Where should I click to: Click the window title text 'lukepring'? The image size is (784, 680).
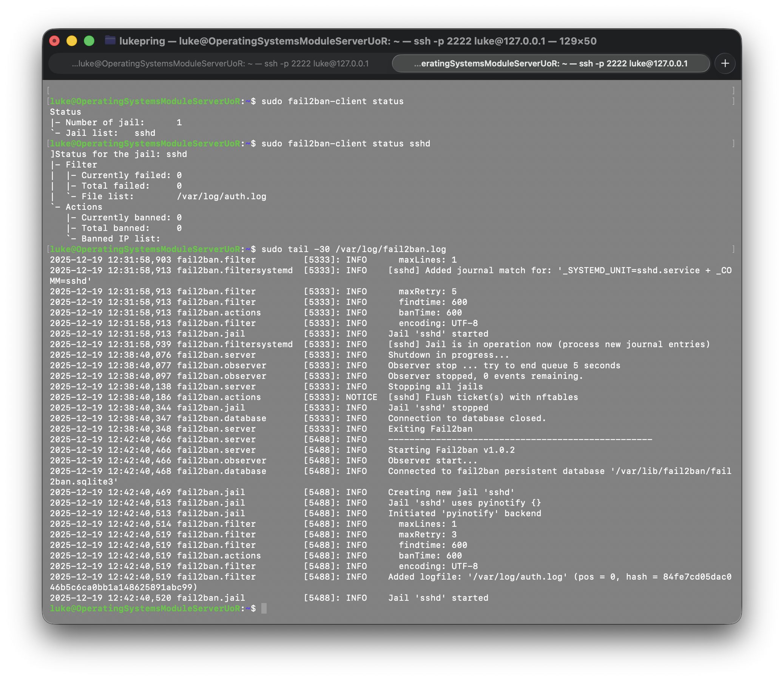pos(142,41)
